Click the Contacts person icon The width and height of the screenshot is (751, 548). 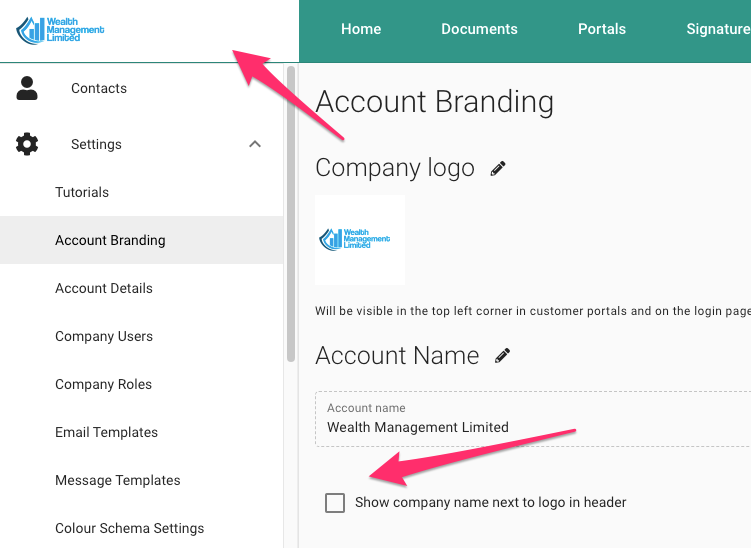point(27,88)
